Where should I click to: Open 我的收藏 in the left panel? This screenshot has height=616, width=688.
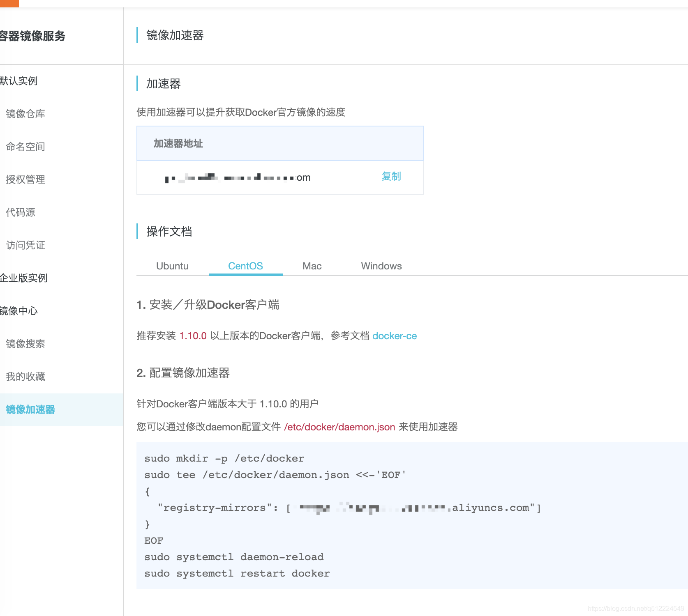pyautogui.click(x=26, y=377)
